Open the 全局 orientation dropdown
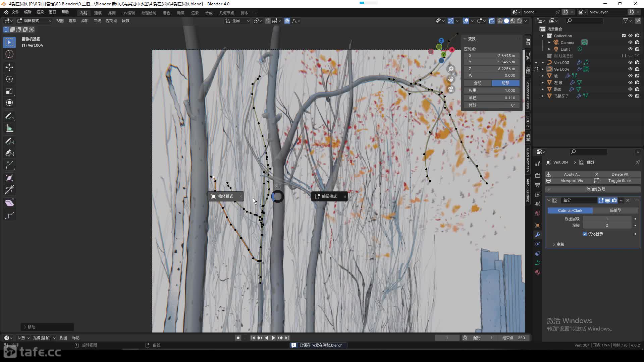 (x=237, y=21)
